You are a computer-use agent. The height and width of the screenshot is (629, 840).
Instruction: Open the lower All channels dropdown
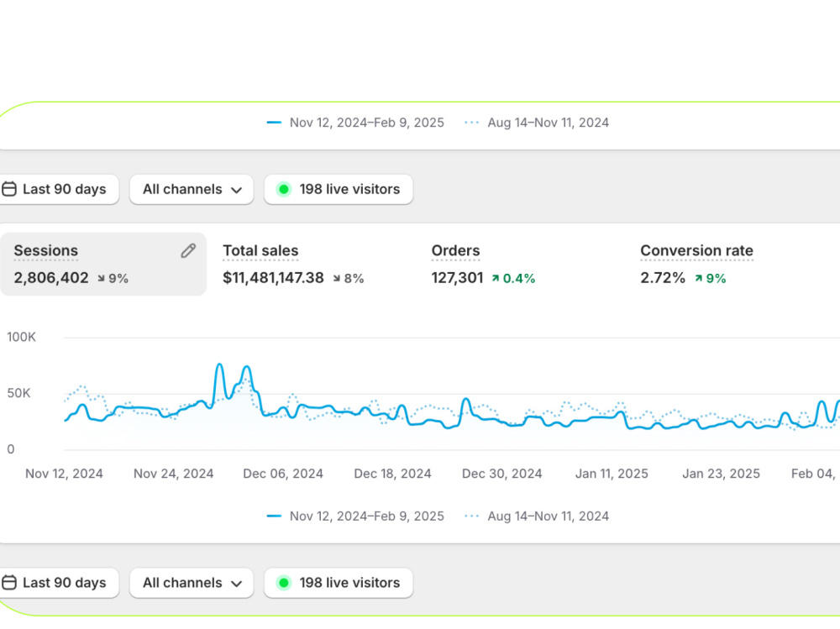point(192,582)
